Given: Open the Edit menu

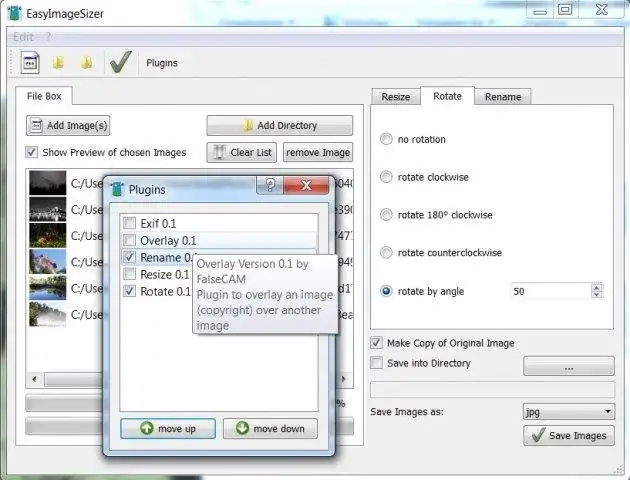Looking at the screenshot, I should pyautogui.click(x=23, y=37).
